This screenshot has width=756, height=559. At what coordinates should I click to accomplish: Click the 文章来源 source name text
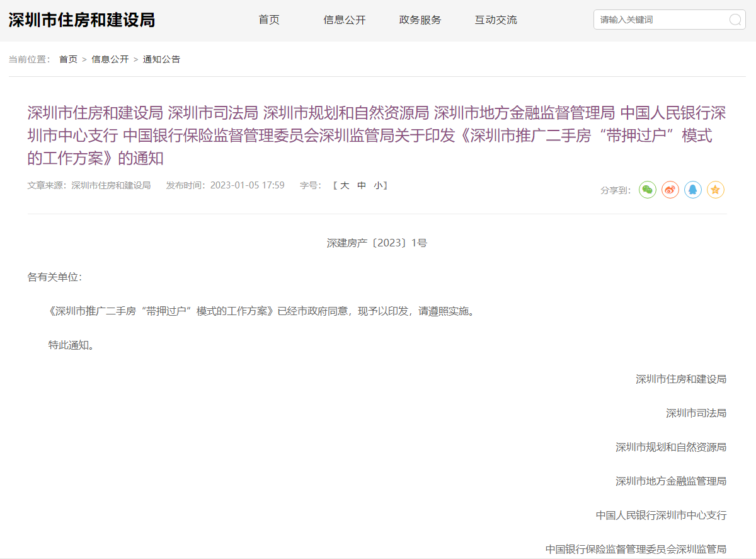[111, 185]
